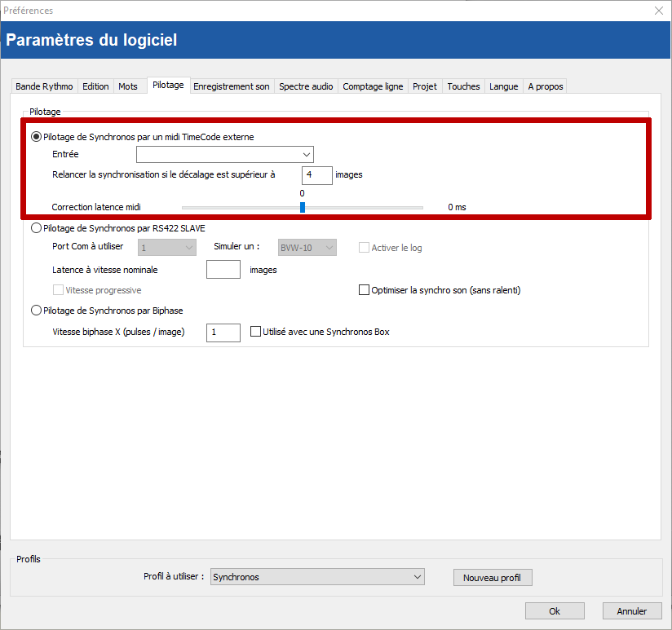
Task: Go to the Spectre audio tab
Action: coord(306,86)
